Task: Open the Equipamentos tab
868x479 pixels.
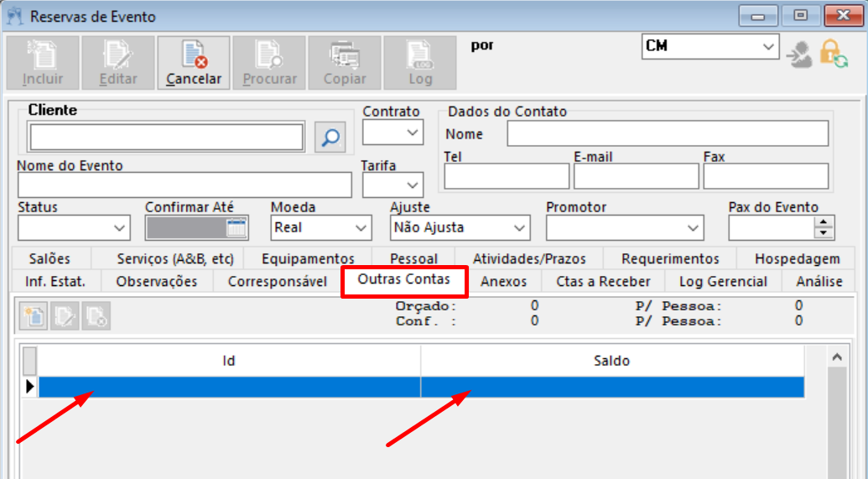Action: [308, 258]
